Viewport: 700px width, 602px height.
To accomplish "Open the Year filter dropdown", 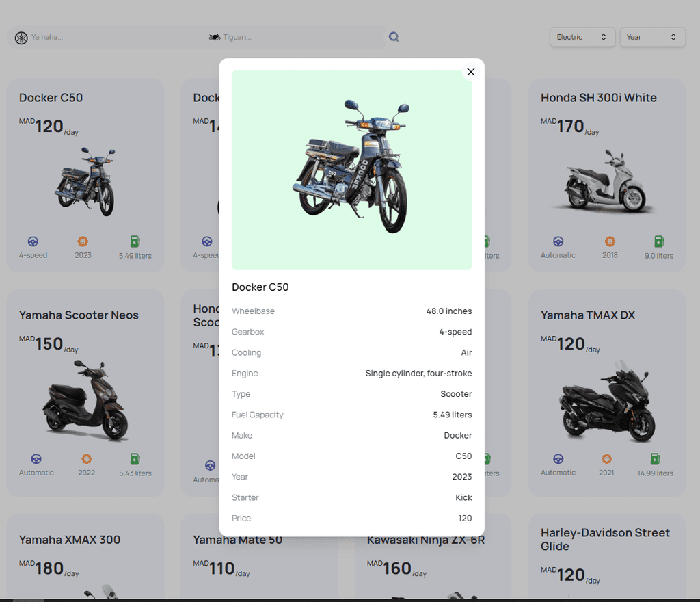I will 652,37.
